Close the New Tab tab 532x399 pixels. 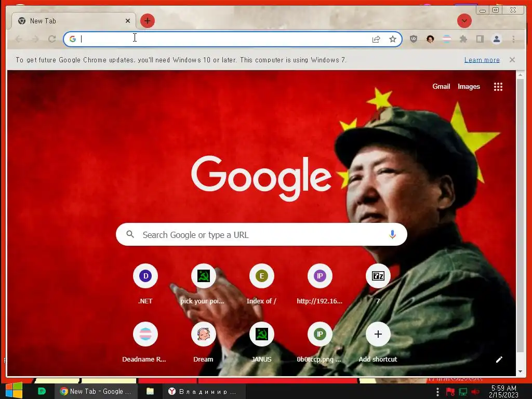click(x=128, y=21)
